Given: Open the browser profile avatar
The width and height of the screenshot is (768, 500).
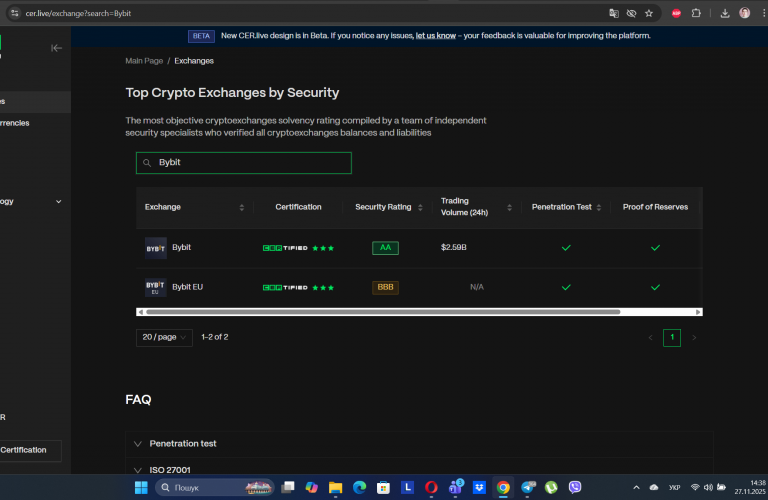Looking at the screenshot, I should [x=744, y=13].
